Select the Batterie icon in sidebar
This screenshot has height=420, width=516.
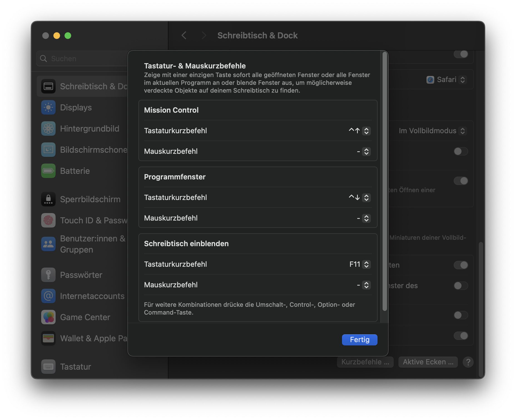coord(48,171)
